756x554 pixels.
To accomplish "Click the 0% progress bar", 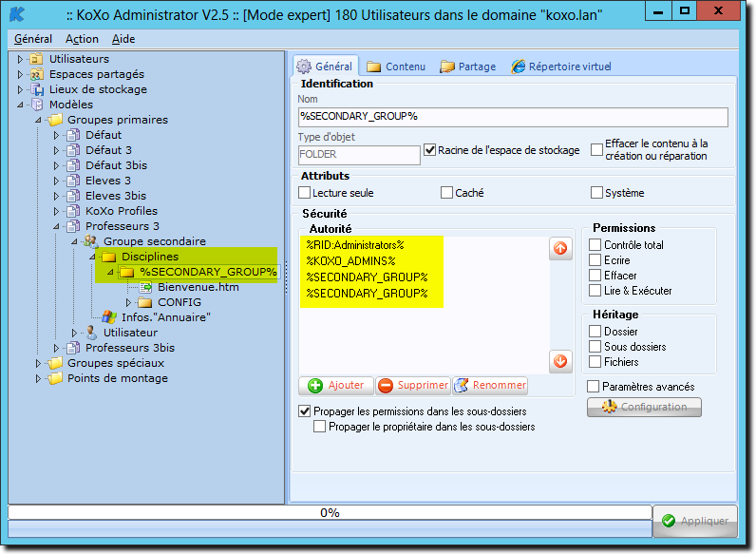I will [331, 512].
